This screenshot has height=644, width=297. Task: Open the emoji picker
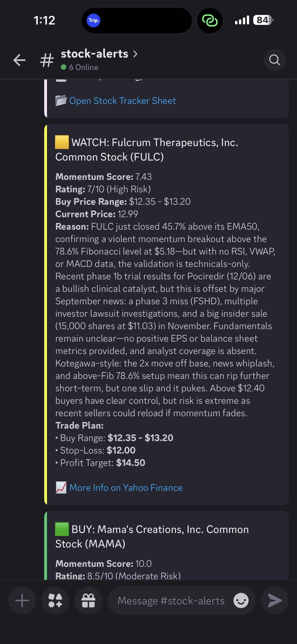(x=241, y=600)
